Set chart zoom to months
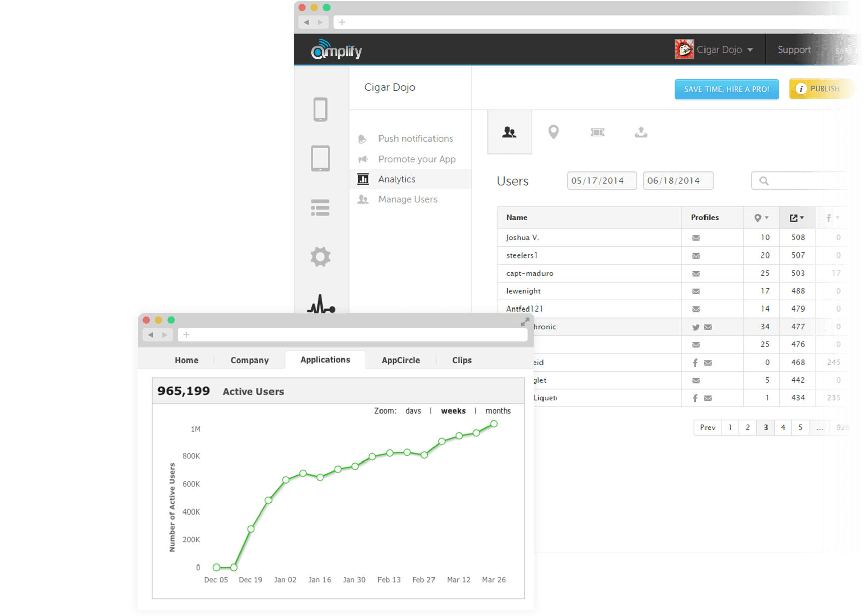This screenshot has height=616, width=868. click(x=498, y=411)
